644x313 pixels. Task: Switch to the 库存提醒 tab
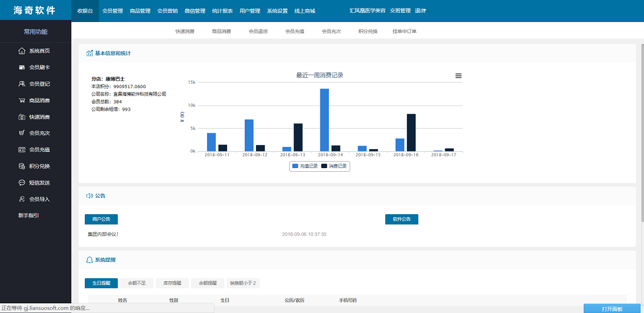pyautogui.click(x=173, y=283)
